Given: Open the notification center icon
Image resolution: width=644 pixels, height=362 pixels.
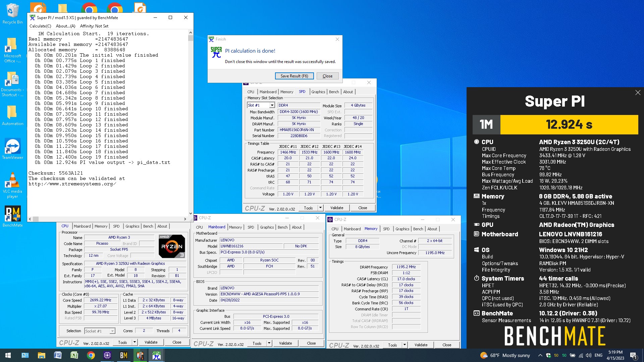Looking at the screenshot, I should click(x=634, y=355).
